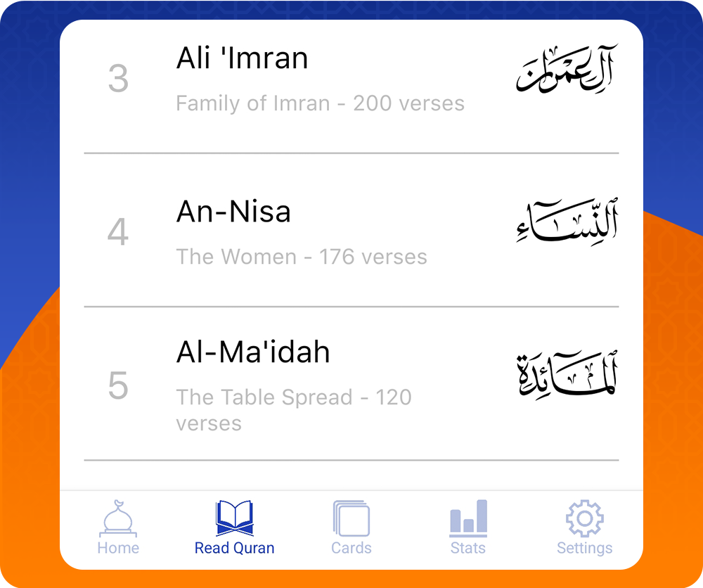Screen dimensions: 703x588
Task: Select the number 5 beside Al-Ma'idah
Action: coord(118,387)
